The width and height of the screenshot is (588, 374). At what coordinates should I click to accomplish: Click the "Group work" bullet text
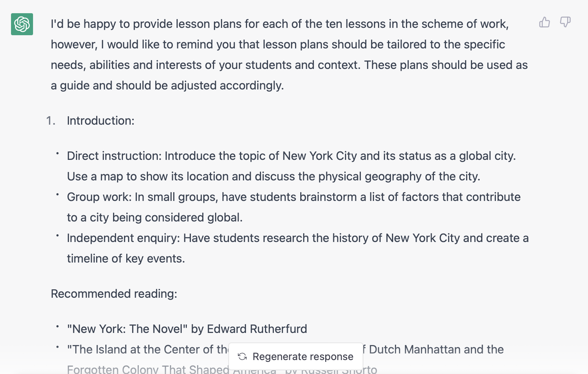(x=99, y=197)
